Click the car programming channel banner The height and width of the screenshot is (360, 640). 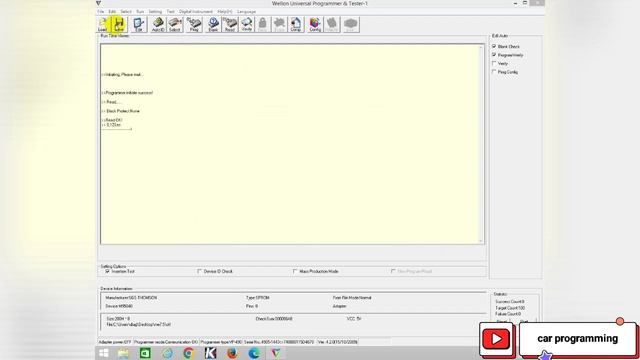pyautogui.click(x=578, y=338)
